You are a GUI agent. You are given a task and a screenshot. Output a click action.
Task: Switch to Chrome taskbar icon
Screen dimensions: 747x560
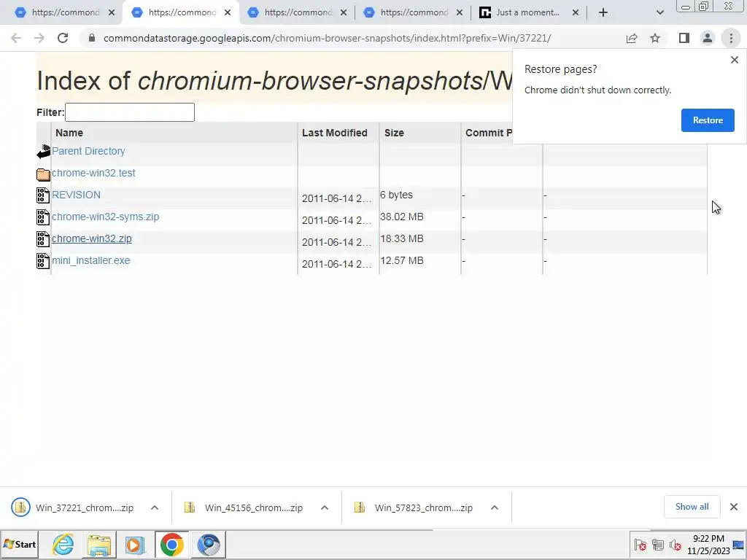[x=171, y=544]
